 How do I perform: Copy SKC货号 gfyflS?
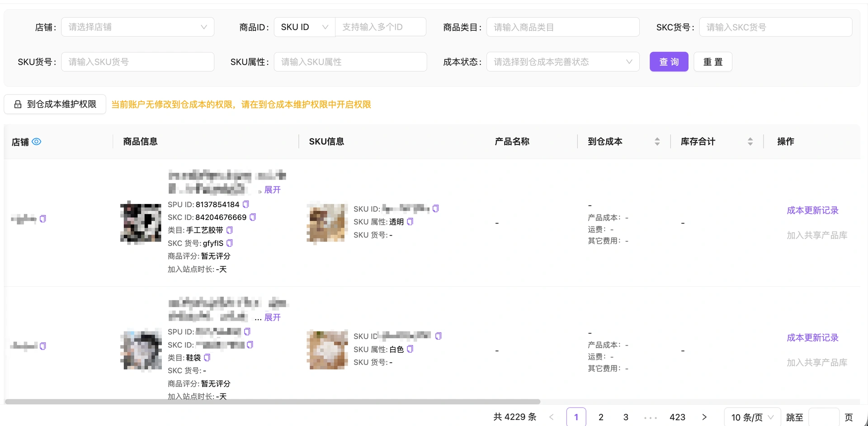click(230, 243)
